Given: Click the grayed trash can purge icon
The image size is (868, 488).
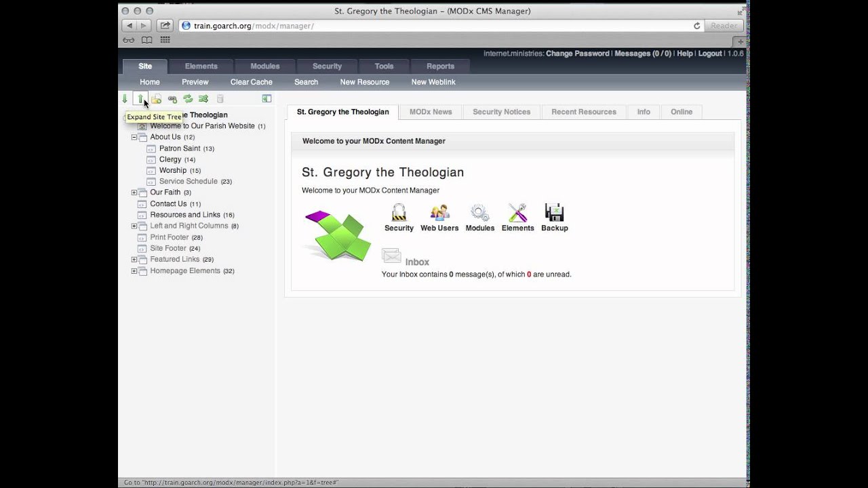Looking at the screenshot, I should pos(220,99).
